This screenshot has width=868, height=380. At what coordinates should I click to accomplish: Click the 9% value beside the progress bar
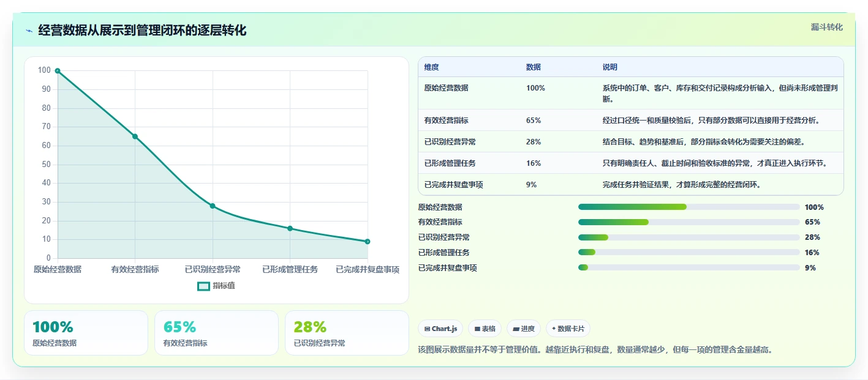810,268
